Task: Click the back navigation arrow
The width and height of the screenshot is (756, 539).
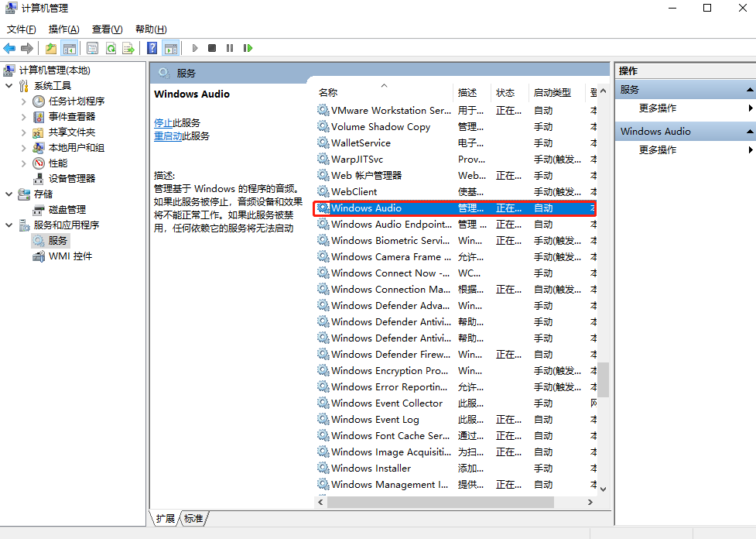Action: coord(9,47)
